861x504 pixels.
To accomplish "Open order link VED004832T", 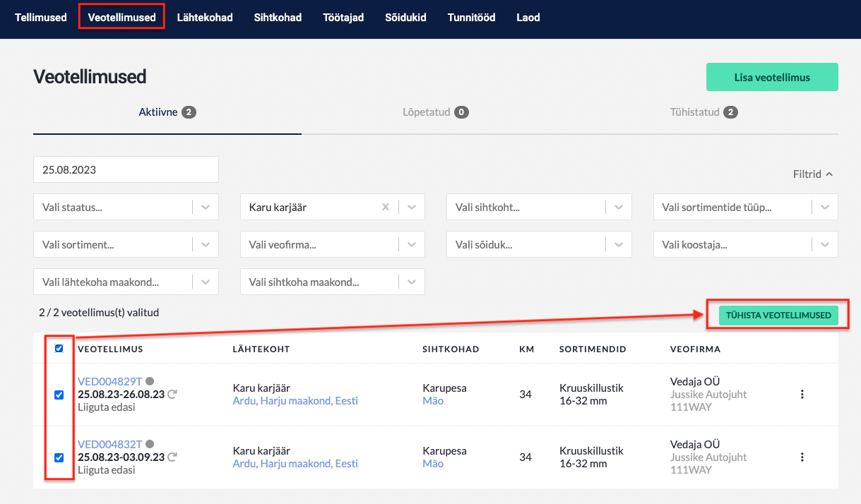I will 109,444.
